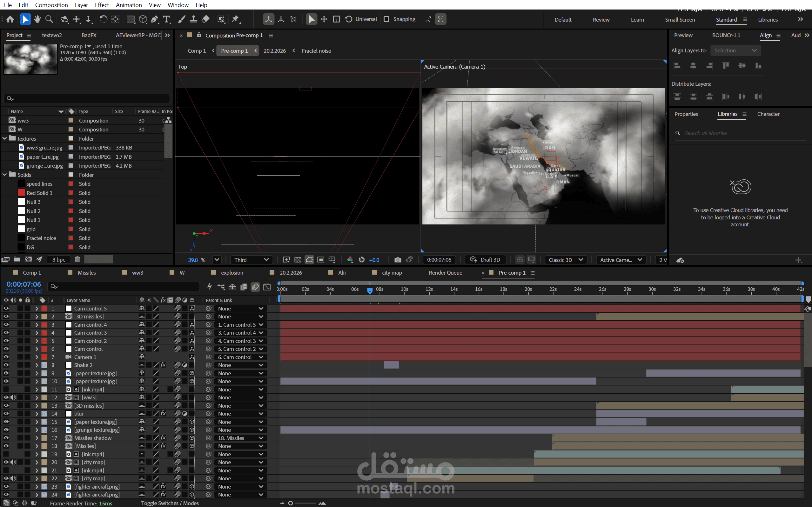Collapse the textures folder
The width and height of the screenshot is (812, 507).
tap(5, 138)
